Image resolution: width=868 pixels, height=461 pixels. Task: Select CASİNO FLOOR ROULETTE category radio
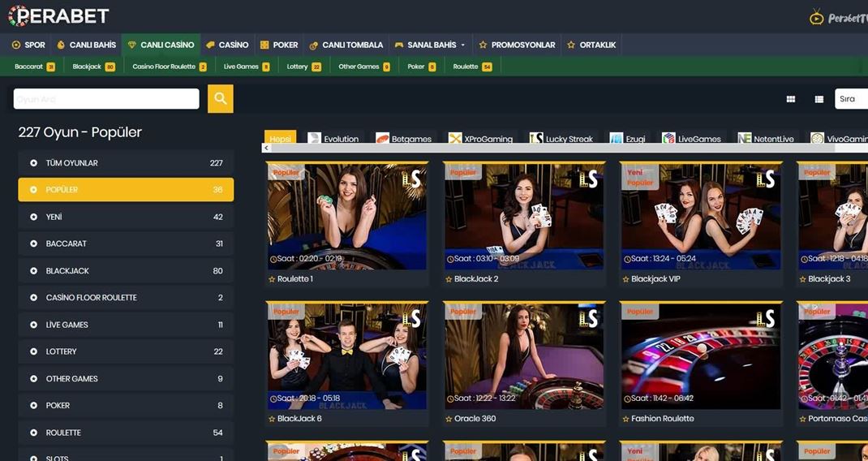pos(34,298)
